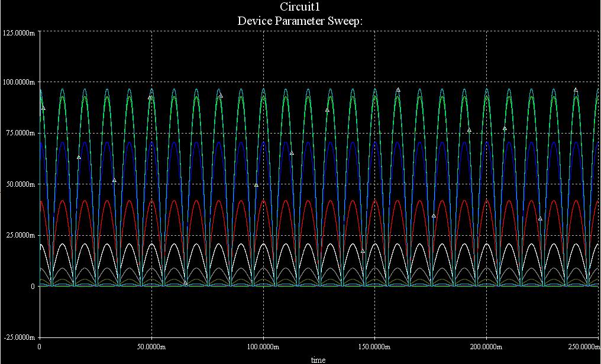
Task: Select the 50.0000m vertical axis label
Action: coord(21,184)
